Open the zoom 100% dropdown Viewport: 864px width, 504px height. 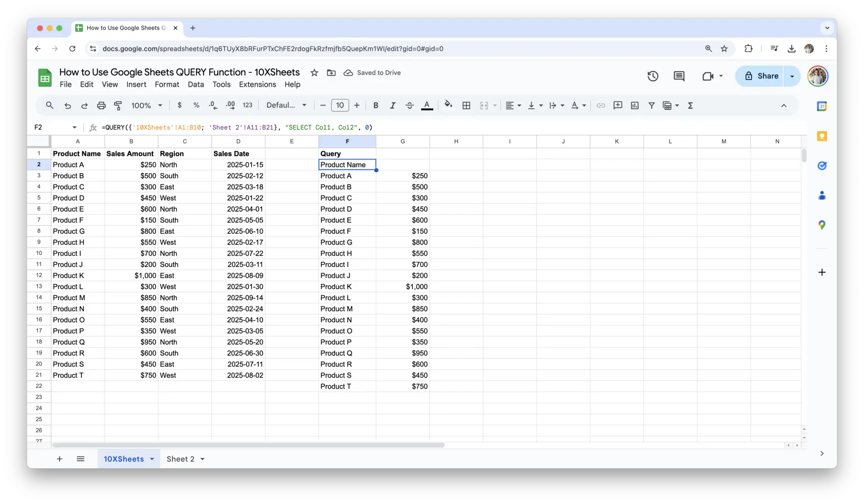[147, 105]
